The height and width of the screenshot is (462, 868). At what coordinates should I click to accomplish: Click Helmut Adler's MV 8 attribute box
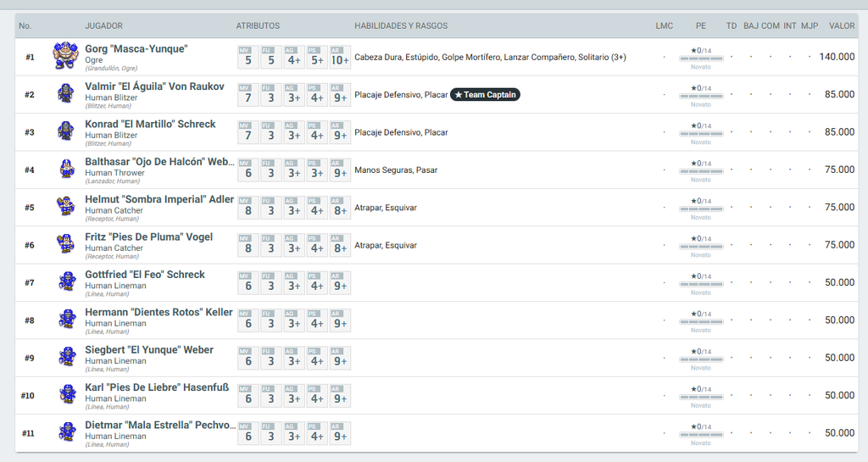point(248,208)
